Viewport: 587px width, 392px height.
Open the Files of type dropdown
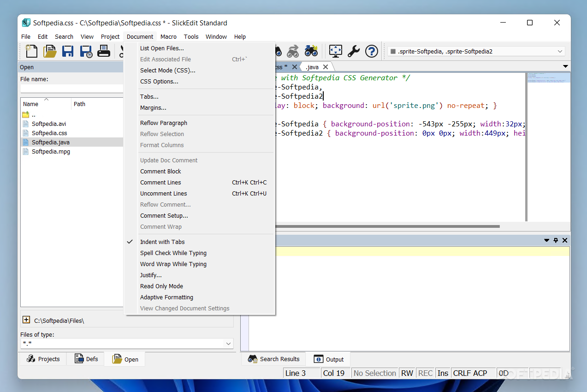pyautogui.click(x=228, y=344)
